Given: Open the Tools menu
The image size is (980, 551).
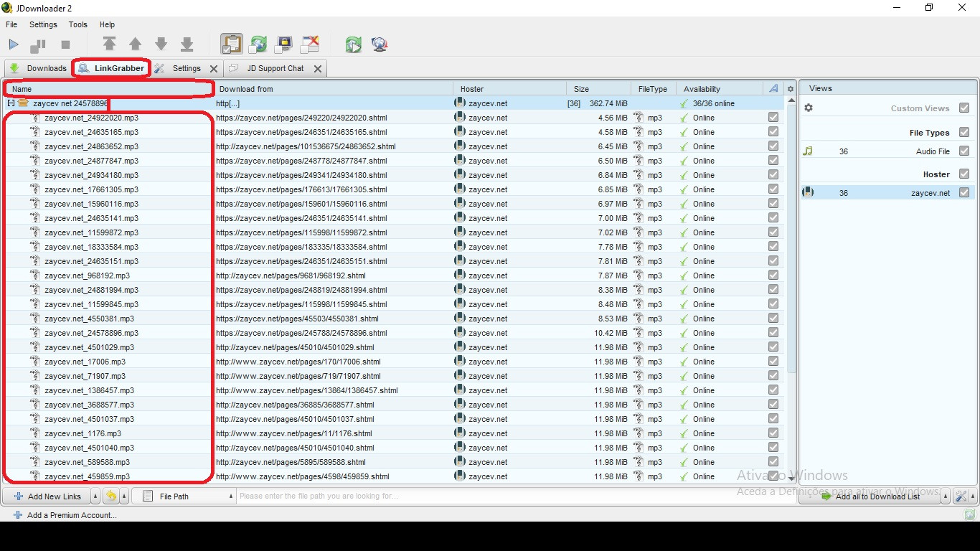Looking at the screenshot, I should click(x=78, y=24).
